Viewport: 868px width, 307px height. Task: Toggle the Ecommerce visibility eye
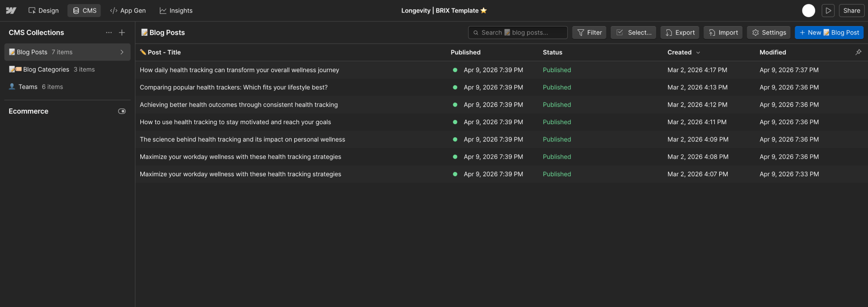click(122, 111)
